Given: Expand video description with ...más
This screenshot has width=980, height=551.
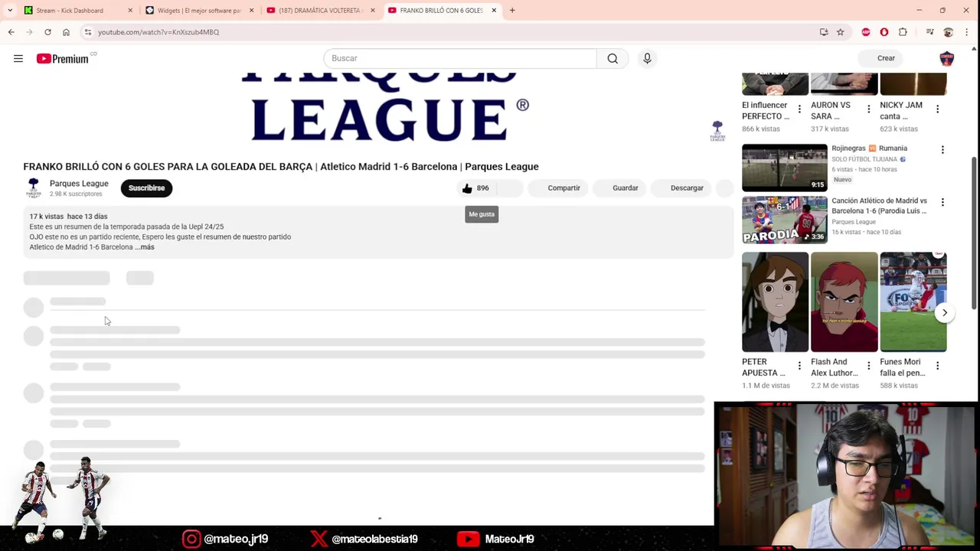Looking at the screenshot, I should 145,247.
